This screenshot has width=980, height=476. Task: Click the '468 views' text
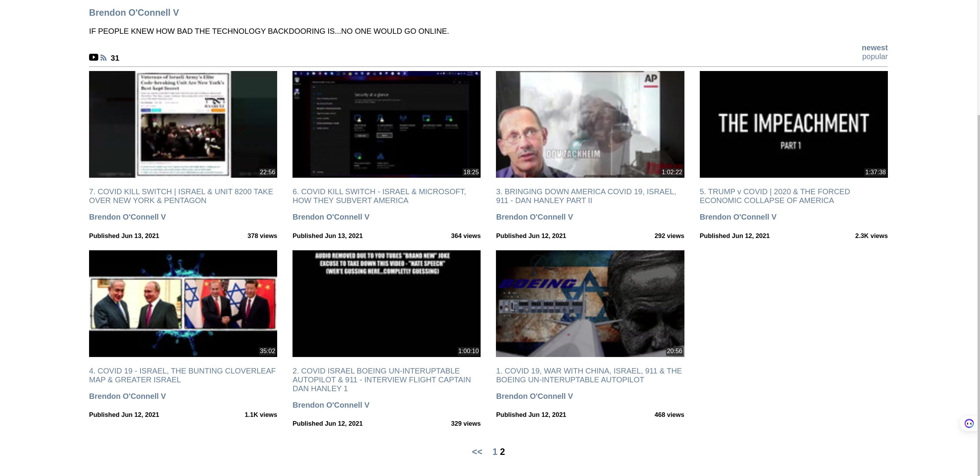[669, 415]
